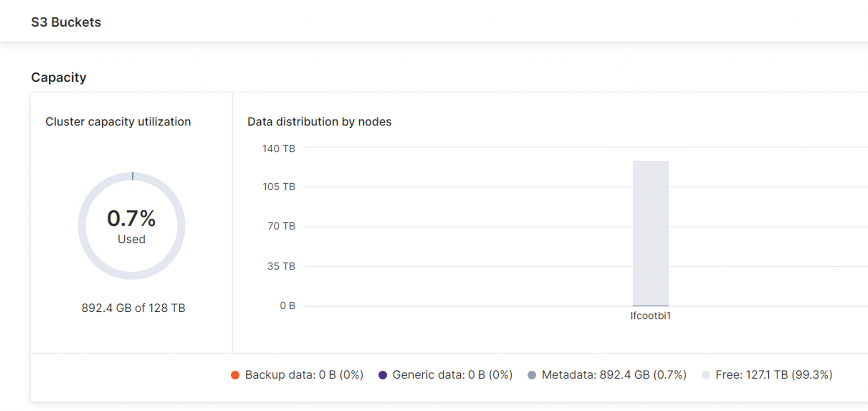868x411 pixels.
Task: Select the cluster utilization donut chart
Action: click(x=132, y=226)
